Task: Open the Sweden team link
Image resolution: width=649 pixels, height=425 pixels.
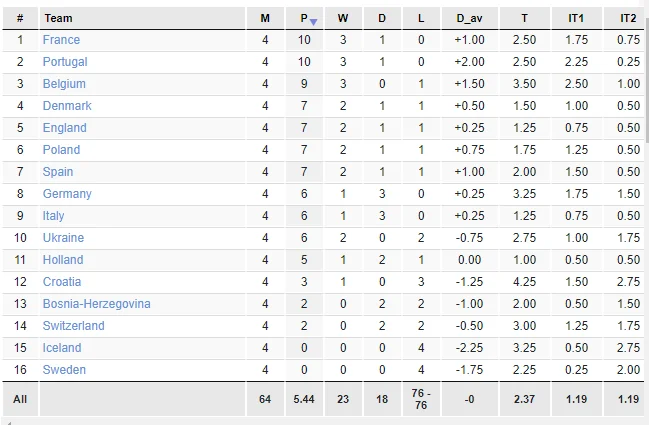Action: point(64,370)
